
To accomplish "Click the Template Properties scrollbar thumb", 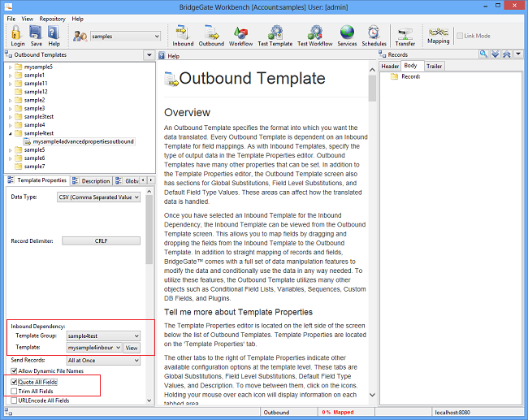I will point(149,229).
